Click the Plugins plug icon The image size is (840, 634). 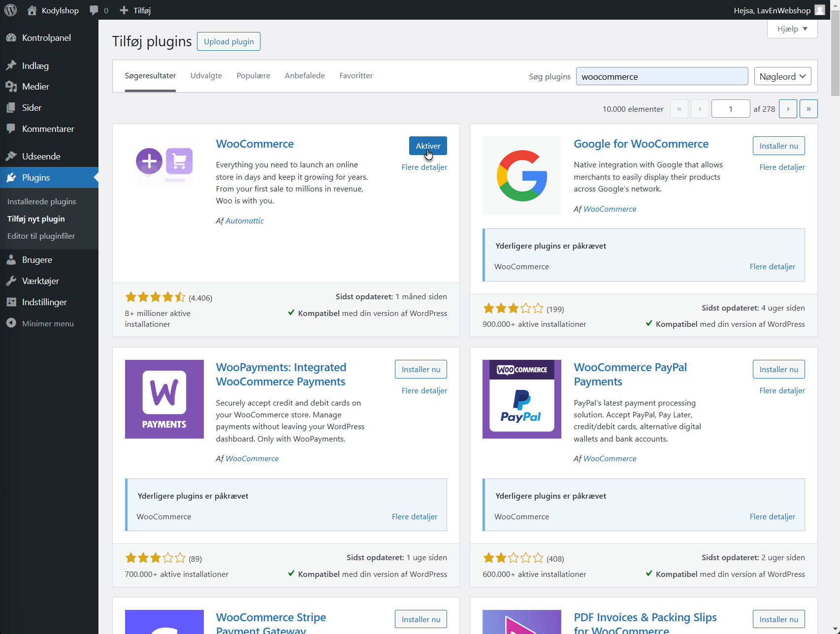tap(12, 177)
